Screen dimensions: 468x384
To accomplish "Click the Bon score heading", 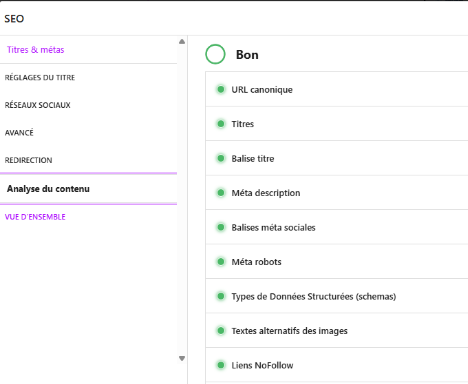I will pos(247,55).
